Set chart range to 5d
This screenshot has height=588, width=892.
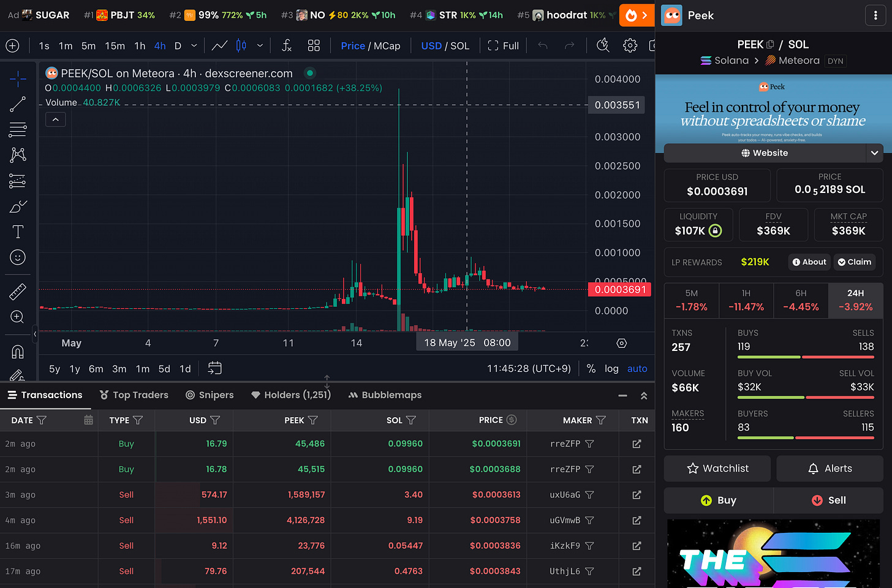coord(164,369)
